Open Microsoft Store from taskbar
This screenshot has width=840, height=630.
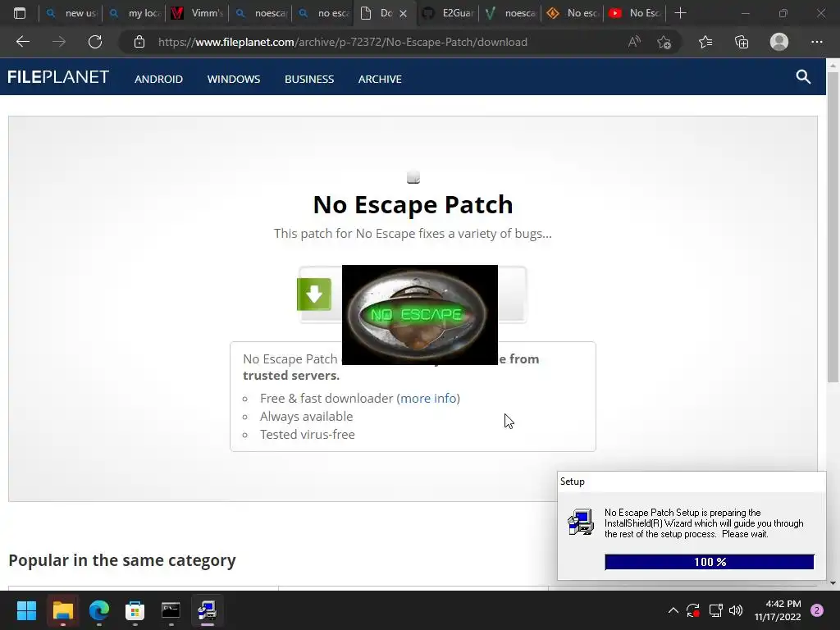click(x=135, y=610)
